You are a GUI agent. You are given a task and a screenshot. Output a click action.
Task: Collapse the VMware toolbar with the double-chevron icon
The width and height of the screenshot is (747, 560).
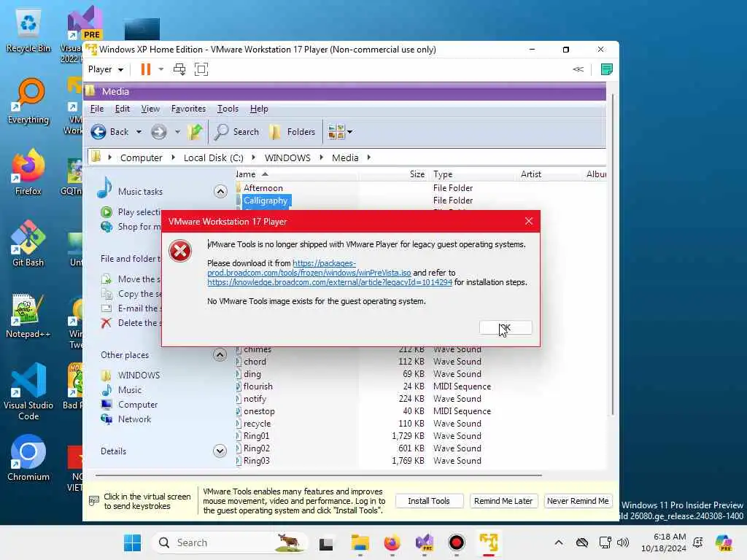click(x=578, y=69)
